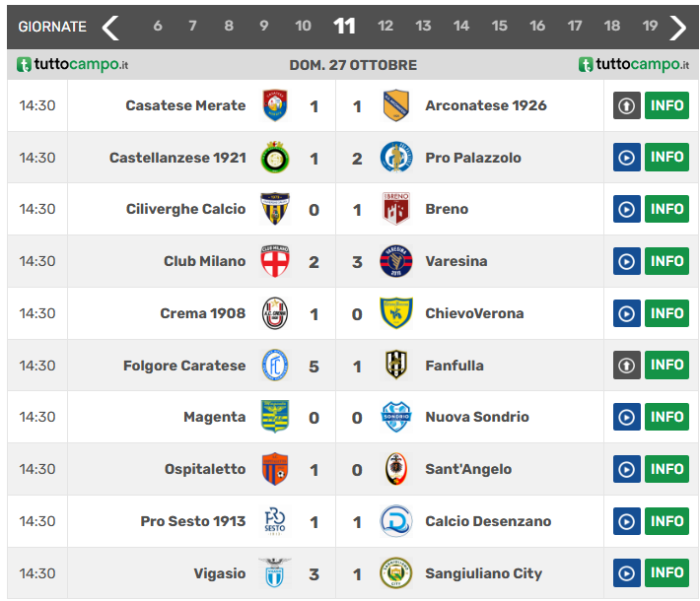Viewport: 700px width, 601px height.
Task: Open INFO for Vigasio vs Sangiuliano City
Action: pos(666,572)
